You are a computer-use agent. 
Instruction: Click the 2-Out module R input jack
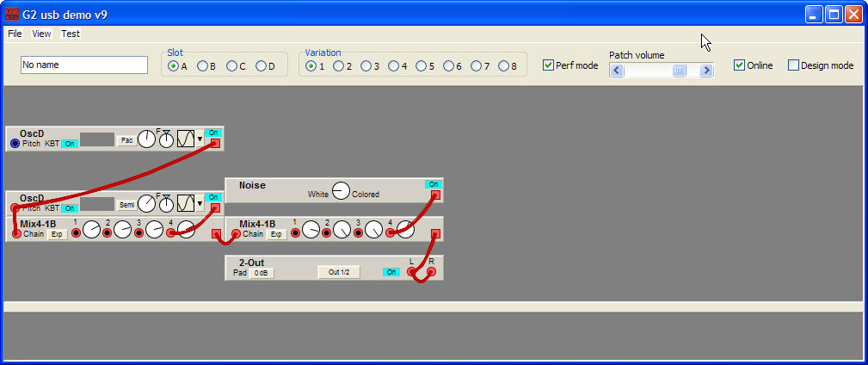(x=431, y=272)
